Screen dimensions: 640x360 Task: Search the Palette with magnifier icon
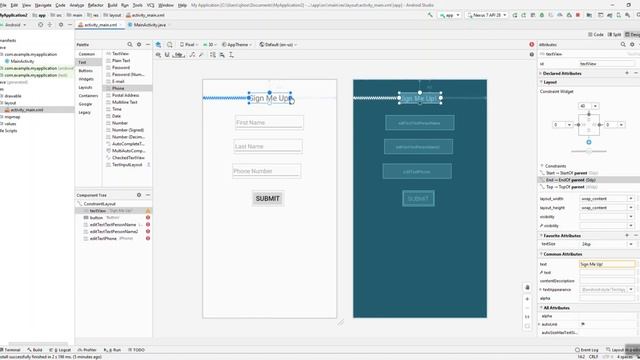130,44
